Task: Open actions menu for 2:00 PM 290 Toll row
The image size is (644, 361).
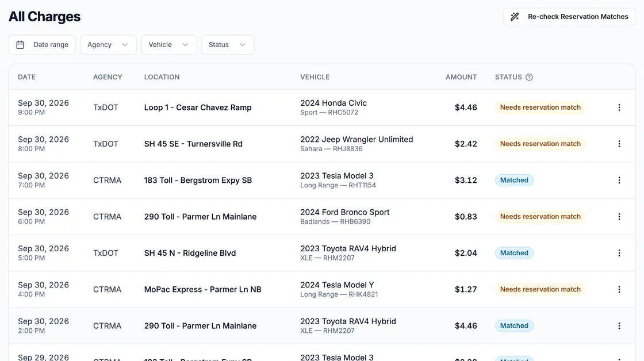Action: [619, 326]
